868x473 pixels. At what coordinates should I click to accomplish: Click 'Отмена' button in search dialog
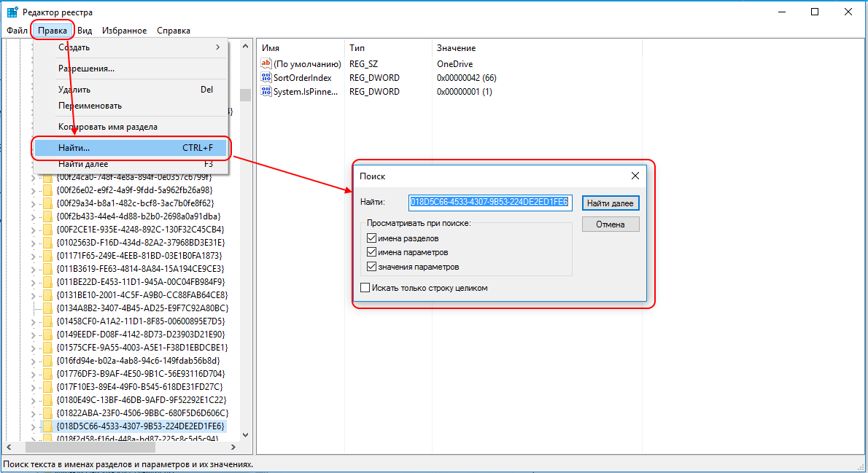coord(611,224)
